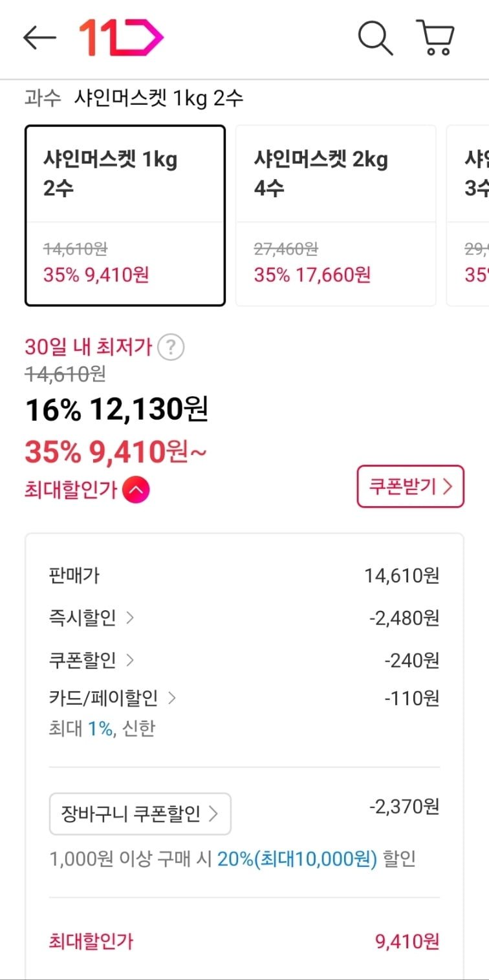The height and width of the screenshot is (980, 489).
Task: Tap the 35% 9,410원~ maximum discount price
Action: tap(116, 453)
